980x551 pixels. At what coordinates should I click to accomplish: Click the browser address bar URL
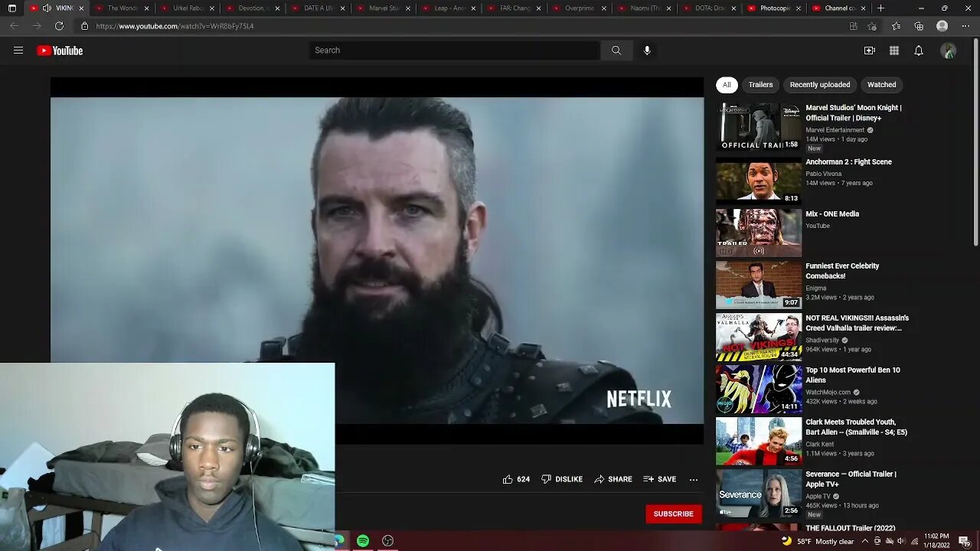(175, 26)
